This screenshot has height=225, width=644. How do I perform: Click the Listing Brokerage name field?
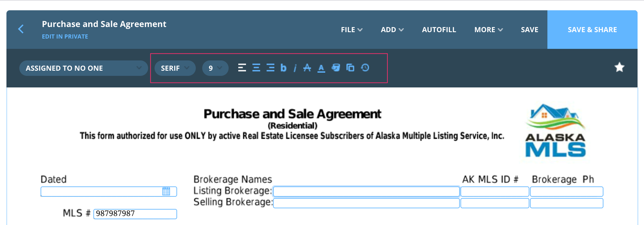coord(366,192)
